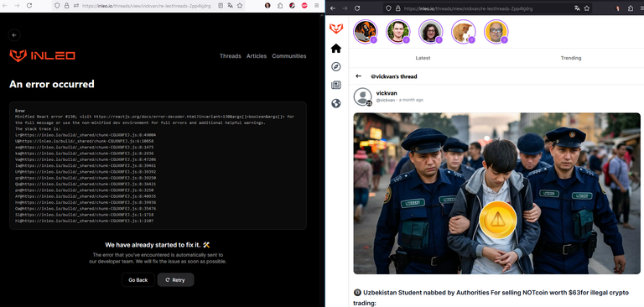Image resolution: width=644 pixels, height=307 pixels.
Task: Bookmark this page with the star in left browser
Action: tap(240, 6)
